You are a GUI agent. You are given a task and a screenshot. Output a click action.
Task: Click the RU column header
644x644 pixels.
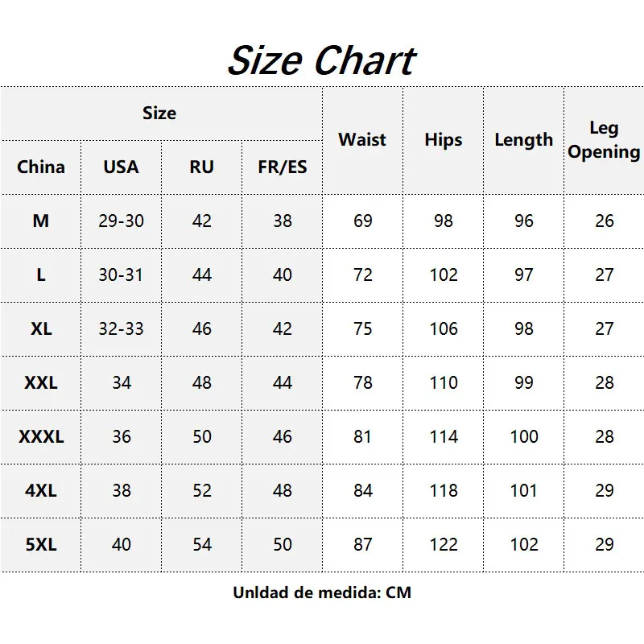point(201,167)
